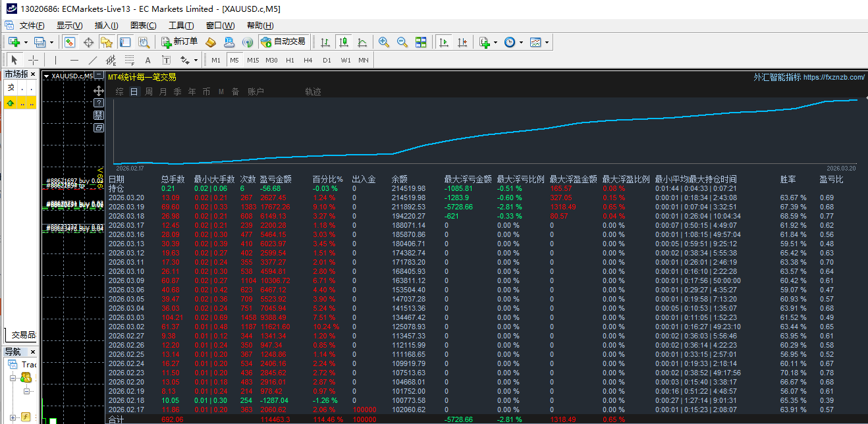
Task: Open the 文件(F) menu
Action: tap(32, 26)
